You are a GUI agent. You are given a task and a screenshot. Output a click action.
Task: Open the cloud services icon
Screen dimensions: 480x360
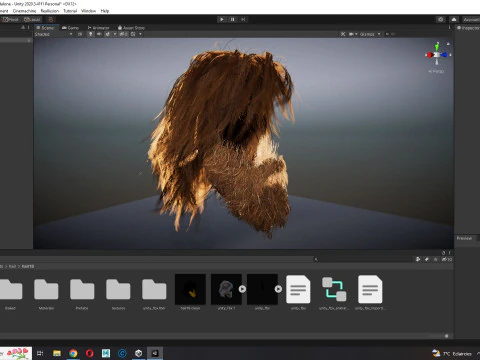tap(454, 19)
